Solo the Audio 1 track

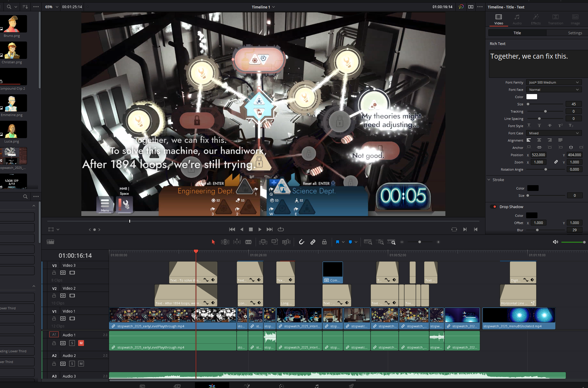click(72, 343)
